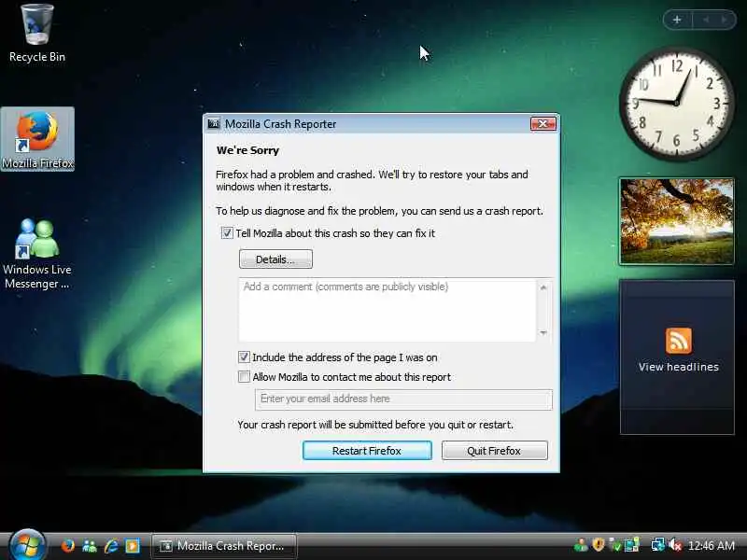Click the tray icon with teal monitor
The height and width of the screenshot is (560, 747).
632,545
